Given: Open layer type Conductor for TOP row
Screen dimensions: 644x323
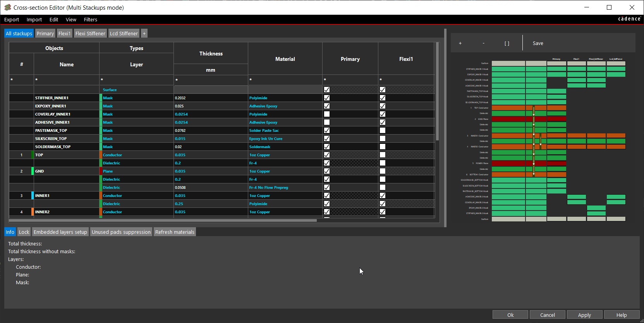Looking at the screenshot, I should click(113, 155).
